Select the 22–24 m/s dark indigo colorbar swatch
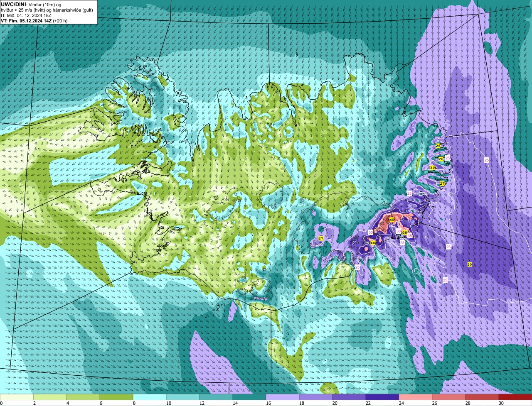The image size is (532, 406). (x=382, y=397)
